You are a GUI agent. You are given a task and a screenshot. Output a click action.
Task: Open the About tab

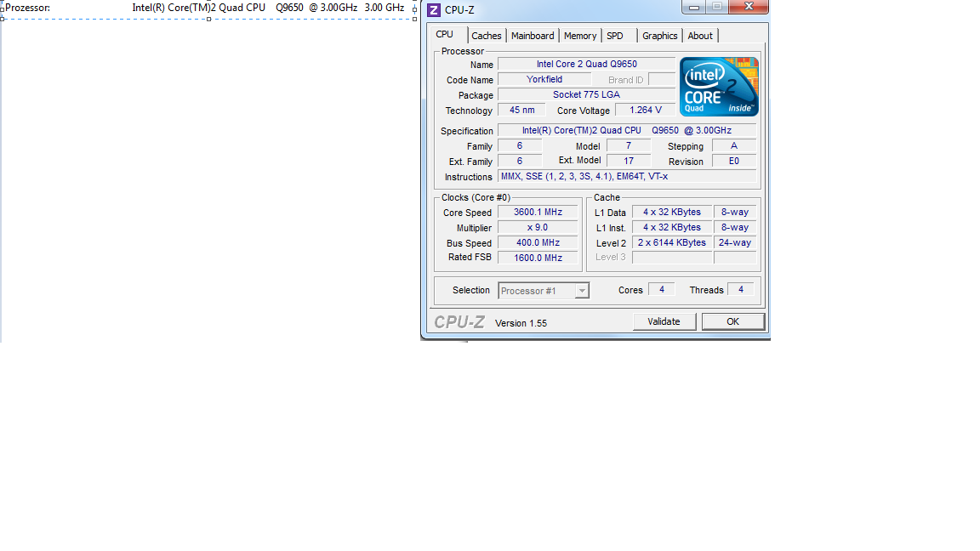700,36
